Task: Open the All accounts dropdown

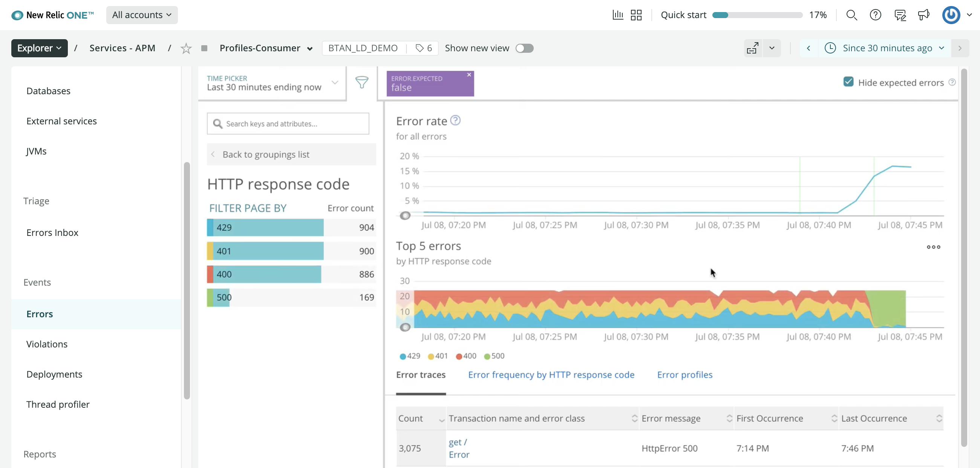Action: 142,15
